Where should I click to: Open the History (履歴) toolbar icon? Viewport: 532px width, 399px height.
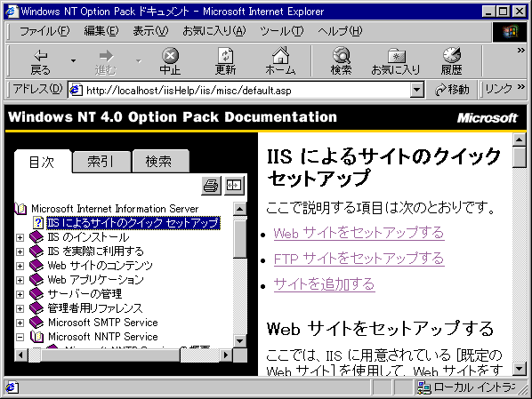(451, 61)
